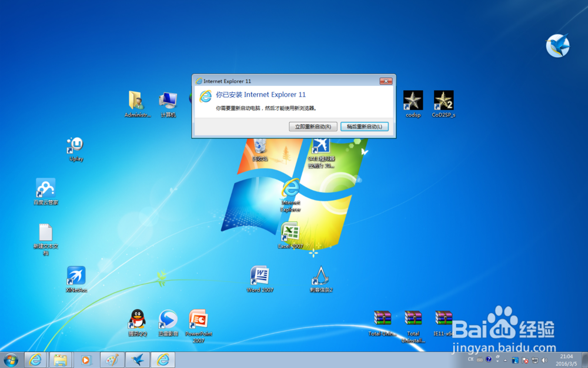Select the 回收站 recycle bin icon

[x=260, y=150]
